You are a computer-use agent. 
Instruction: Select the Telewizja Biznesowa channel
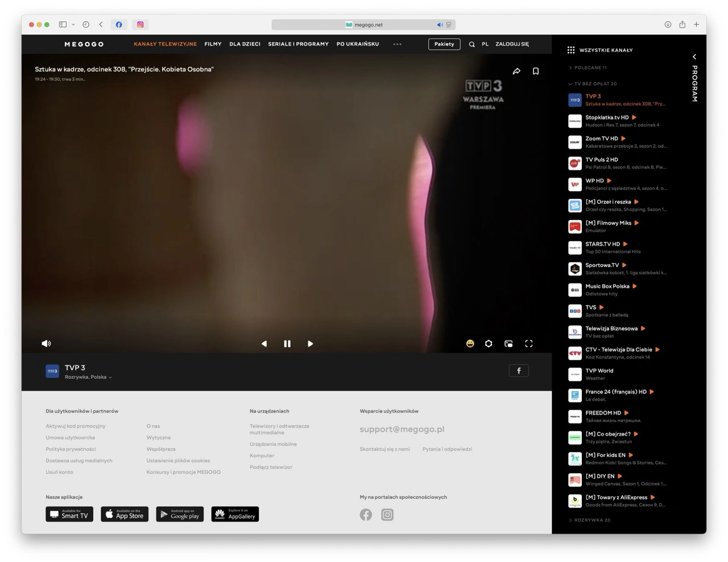point(618,332)
